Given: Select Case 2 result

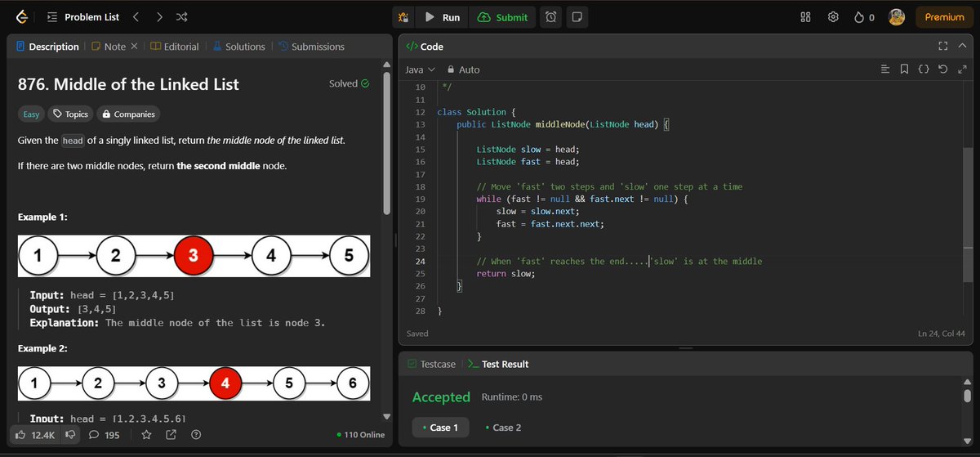Looking at the screenshot, I should coord(503,428).
